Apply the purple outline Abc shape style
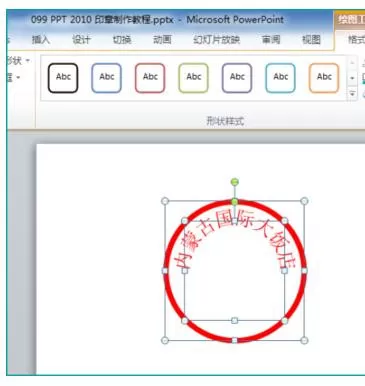The height and width of the screenshot is (386, 365). tap(237, 78)
